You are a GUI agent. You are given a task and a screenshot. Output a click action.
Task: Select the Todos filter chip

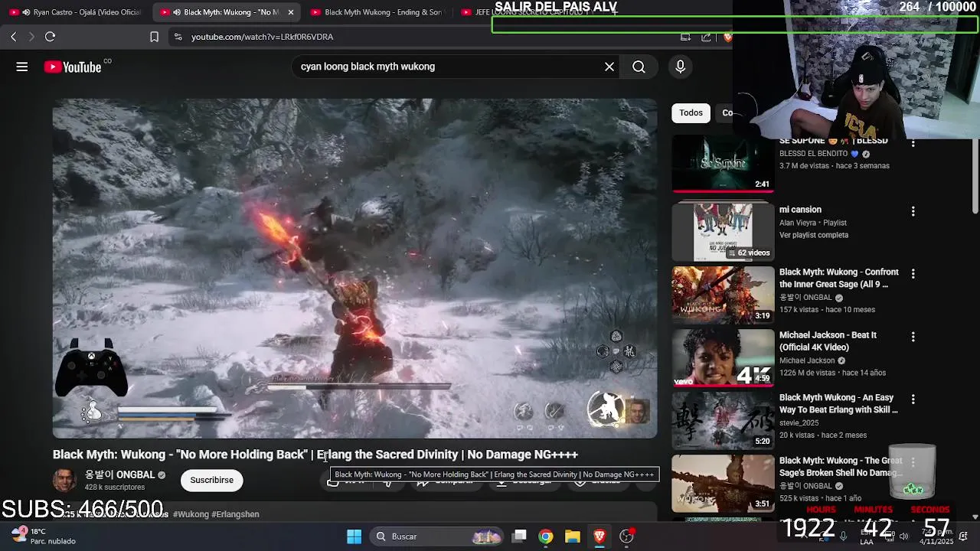point(691,112)
